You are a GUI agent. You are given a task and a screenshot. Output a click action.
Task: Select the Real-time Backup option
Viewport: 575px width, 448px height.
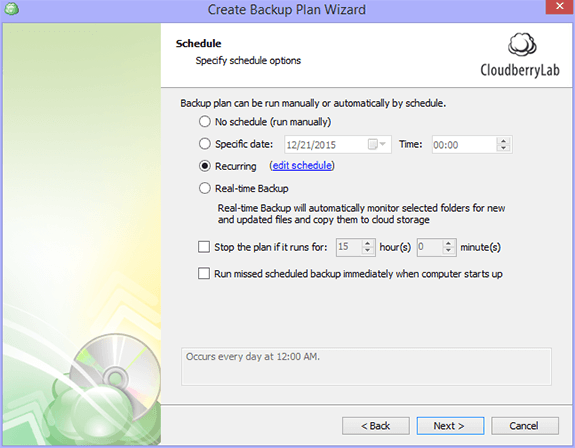click(205, 188)
